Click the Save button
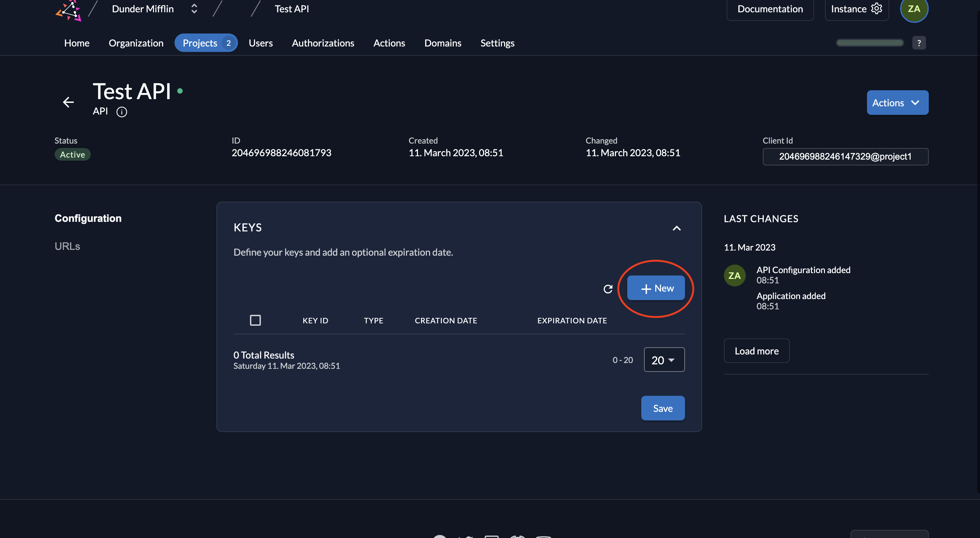The height and width of the screenshot is (538, 980). click(x=662, y=407)
